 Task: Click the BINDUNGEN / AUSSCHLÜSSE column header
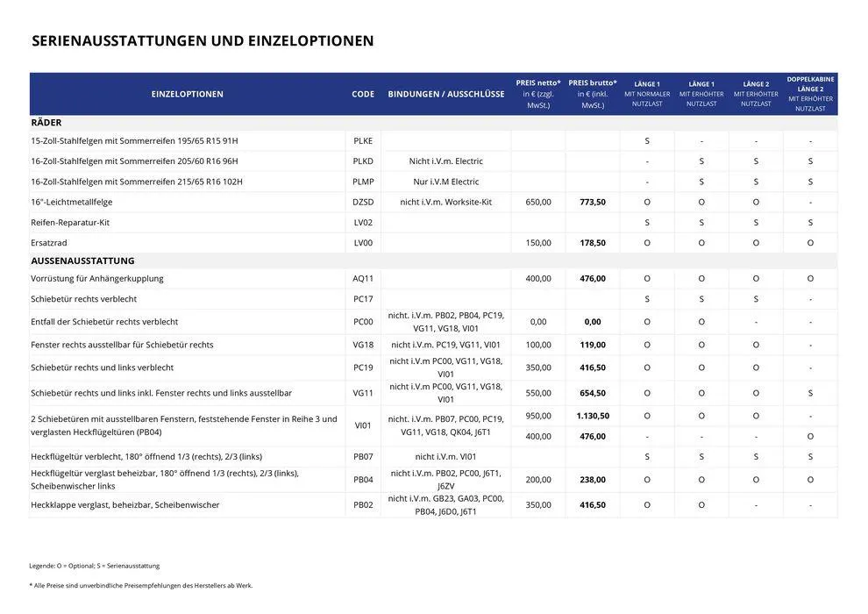coord(446,92)
